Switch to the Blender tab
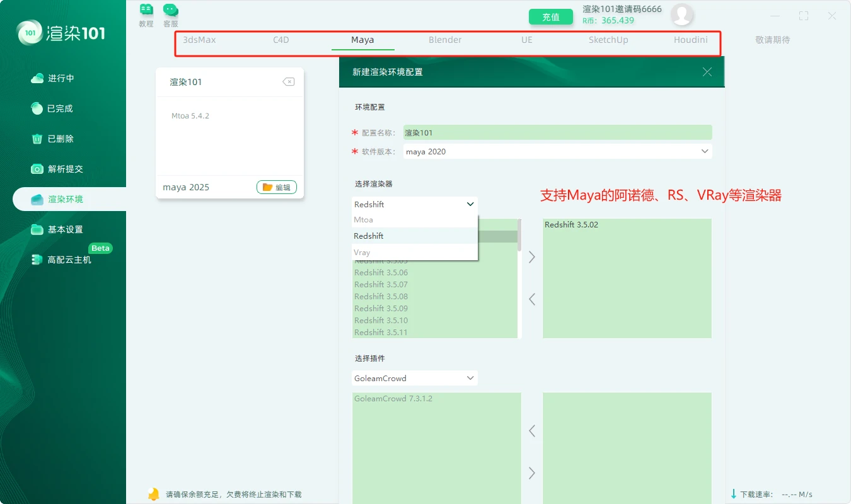 pyautogui.click(x=445, y=40)
